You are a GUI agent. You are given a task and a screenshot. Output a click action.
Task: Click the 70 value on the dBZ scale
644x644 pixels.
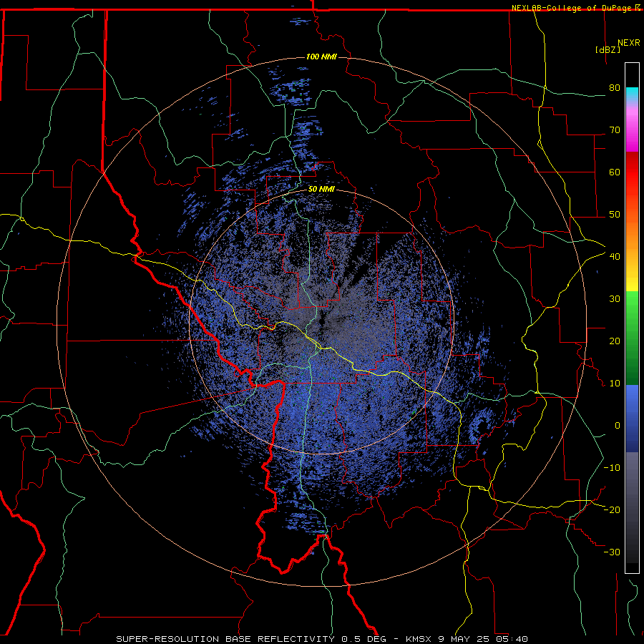(615, 130)
